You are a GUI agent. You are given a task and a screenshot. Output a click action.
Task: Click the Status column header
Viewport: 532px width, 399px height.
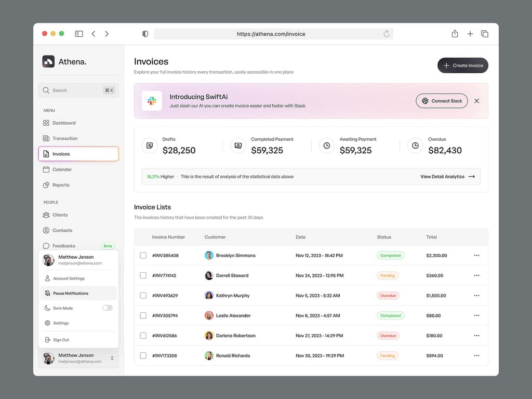(384, 237)
